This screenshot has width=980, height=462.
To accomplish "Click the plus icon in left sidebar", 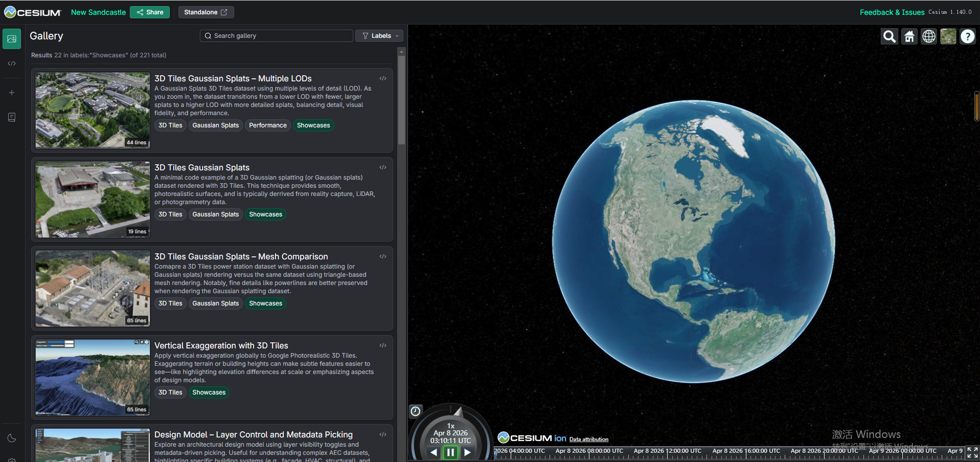I will click(x=12, y=93).
